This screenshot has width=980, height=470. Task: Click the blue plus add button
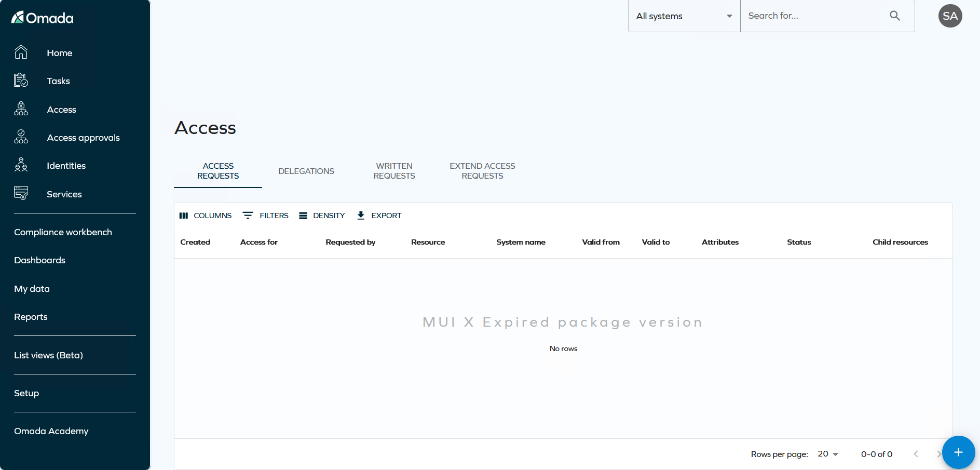[958, 452]
